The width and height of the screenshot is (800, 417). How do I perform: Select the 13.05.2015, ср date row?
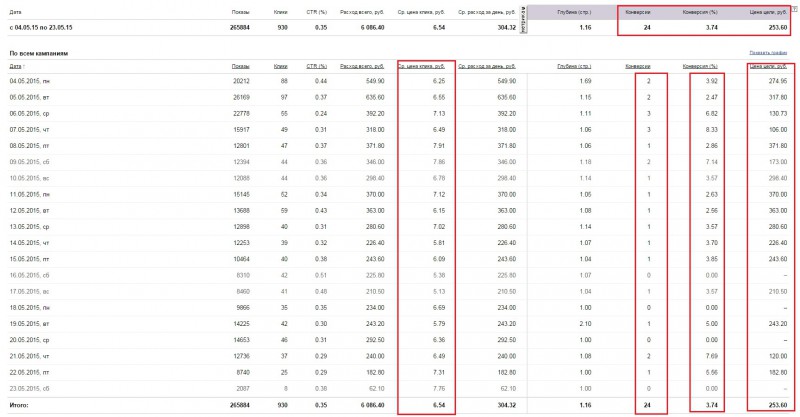29,227
